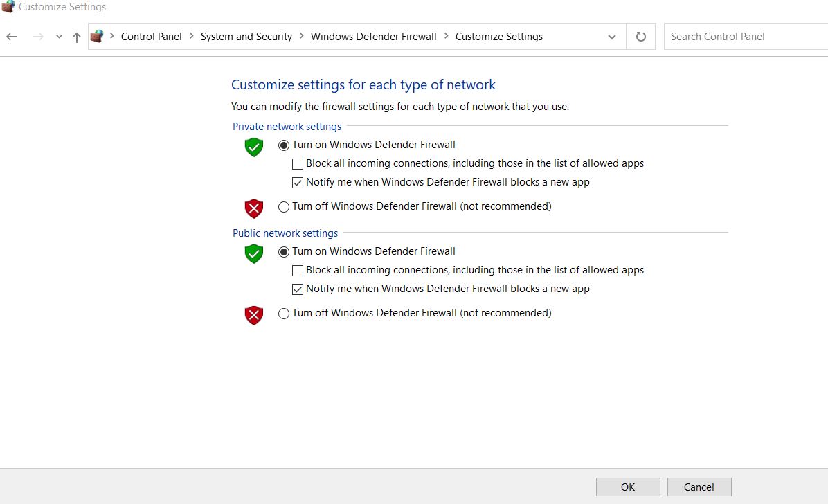The width and height of the screenshot is (828, 504).
Task: Click red shield under Private network settings
Action: coord(254,208)
